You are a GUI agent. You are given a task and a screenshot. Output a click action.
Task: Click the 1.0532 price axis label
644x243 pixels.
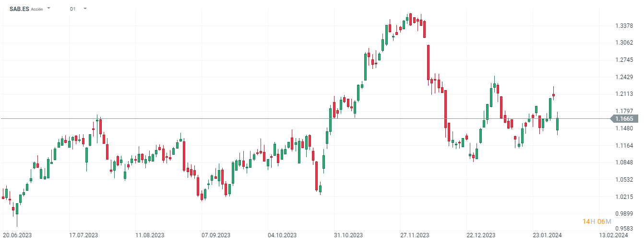[624, 180]
